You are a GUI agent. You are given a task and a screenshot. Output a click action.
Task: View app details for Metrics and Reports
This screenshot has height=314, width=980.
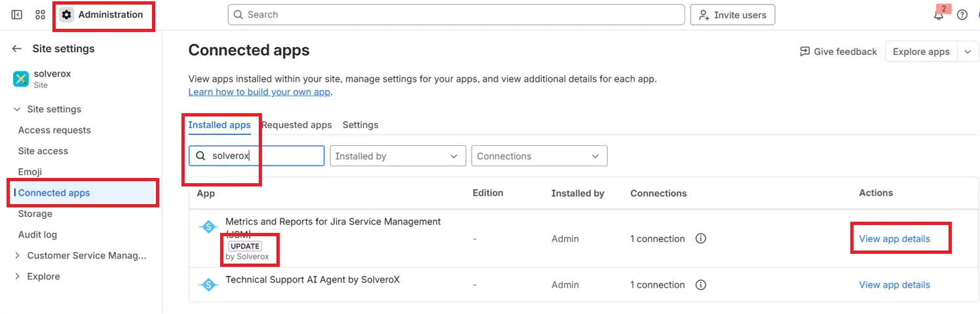[894, 239]
